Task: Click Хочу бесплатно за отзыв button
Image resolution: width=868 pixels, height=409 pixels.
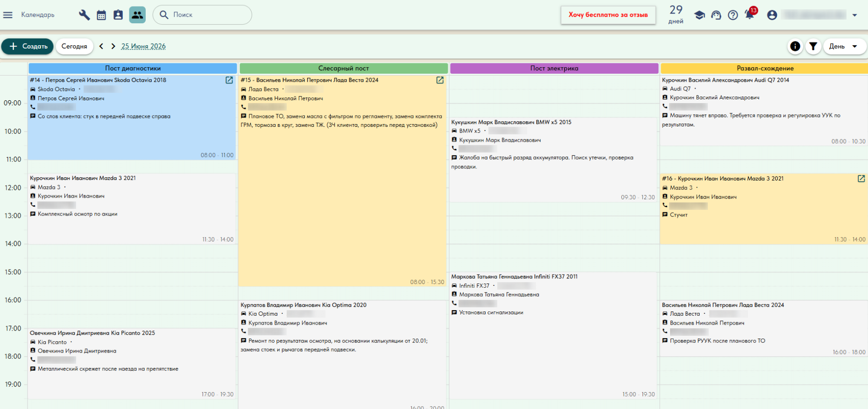Action: pos(608,15)
